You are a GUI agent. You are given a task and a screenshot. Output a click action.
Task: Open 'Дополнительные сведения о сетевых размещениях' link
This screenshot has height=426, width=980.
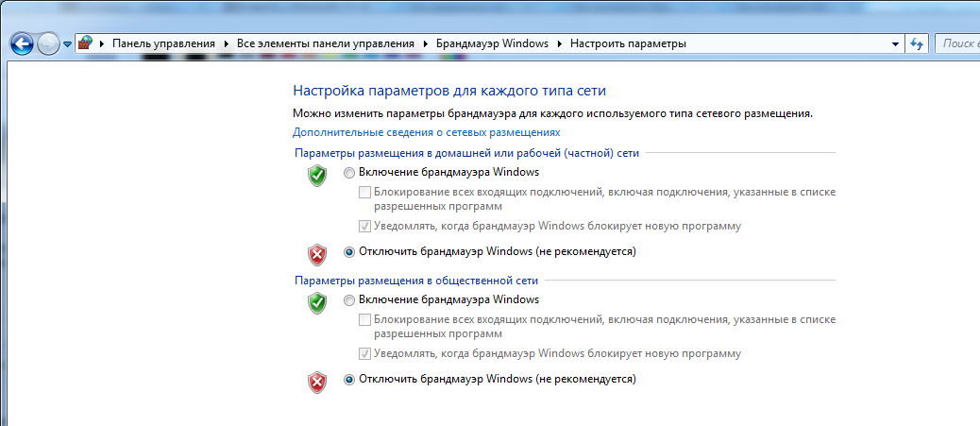click(427, 133)
